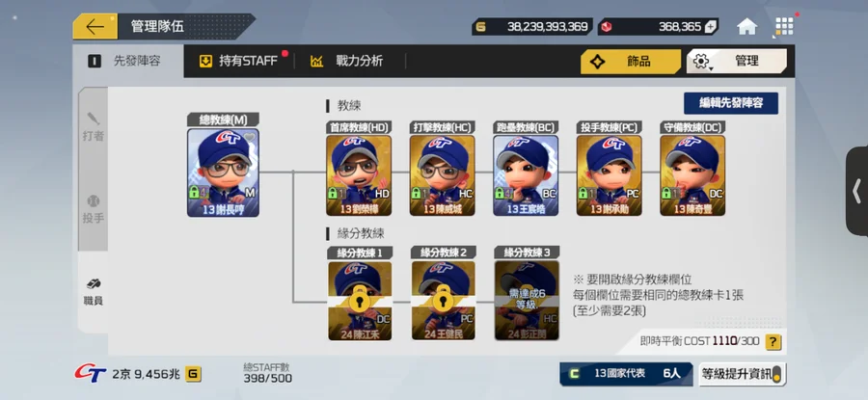Tap the locked 緣分教練 1 padlock
This screenshot has height=400, width=868.
360,299
